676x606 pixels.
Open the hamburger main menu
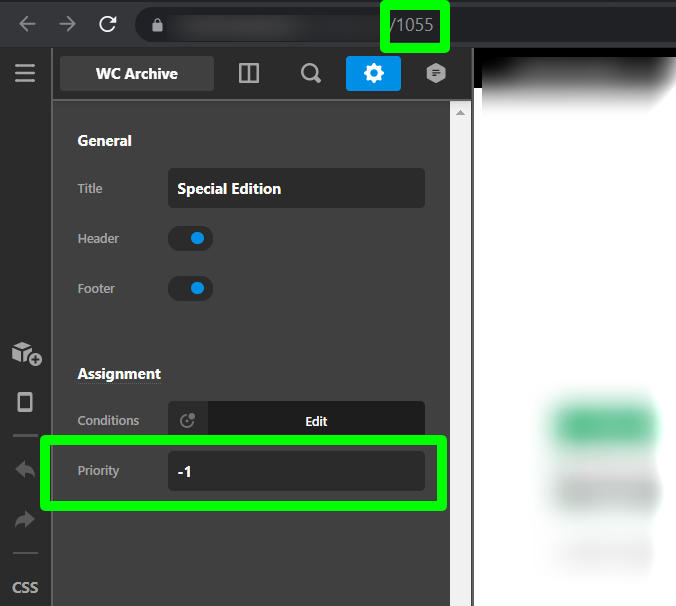pos(25,73)
